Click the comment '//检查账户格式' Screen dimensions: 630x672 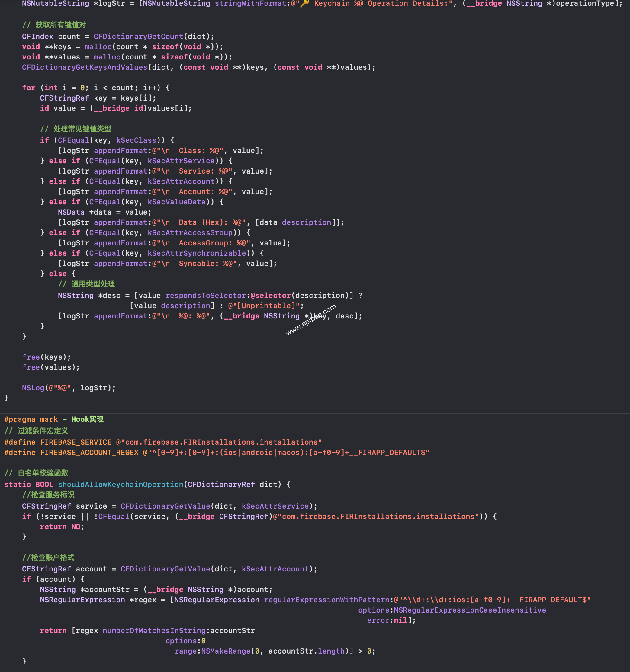tap(48, 558)
